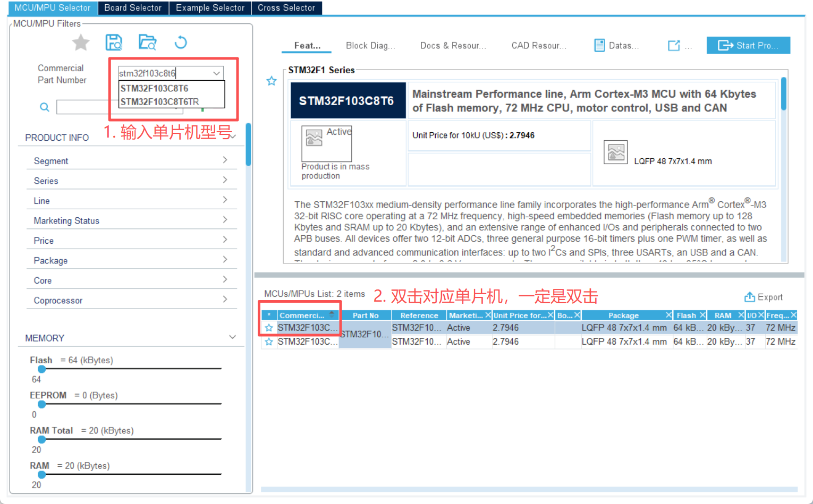Collapse the MEMORY section

coord(232,337)
